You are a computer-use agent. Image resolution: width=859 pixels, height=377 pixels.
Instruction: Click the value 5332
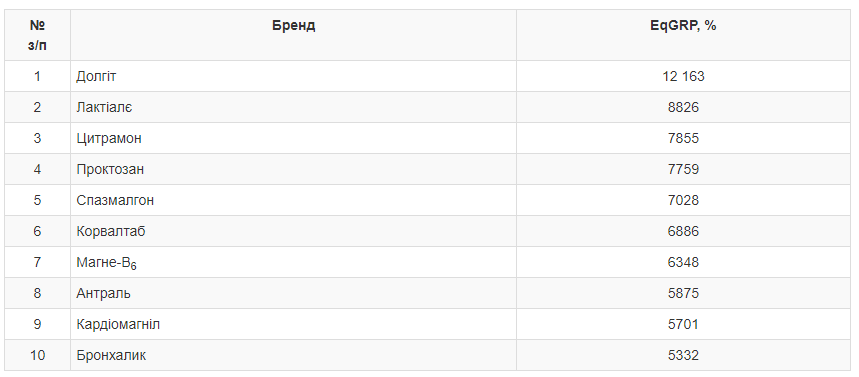pyautogui.click(x=683, y=356)
